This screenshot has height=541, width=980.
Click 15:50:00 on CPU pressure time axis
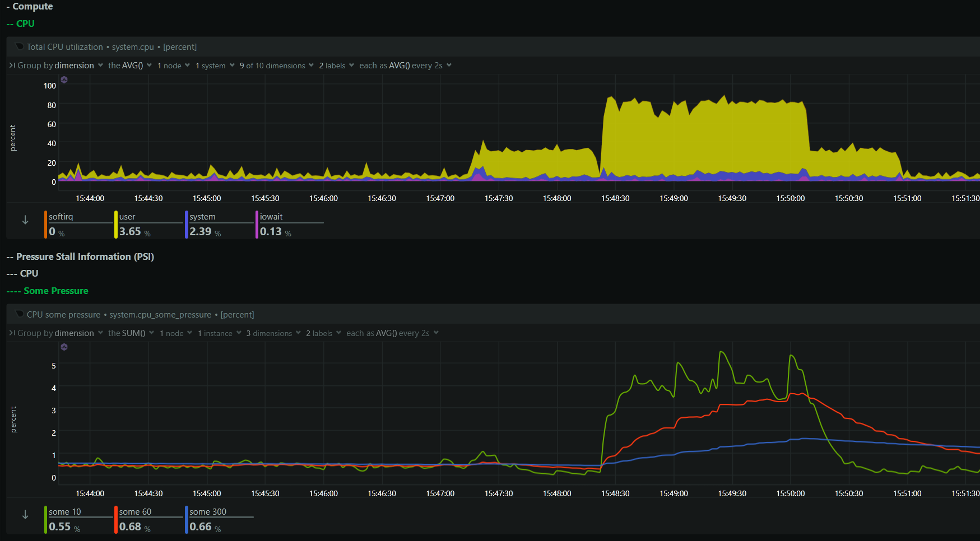click(x=791, y=493)
